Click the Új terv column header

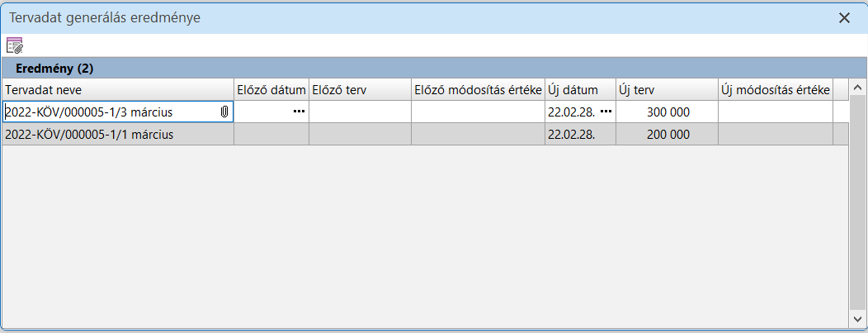point(666,89)
